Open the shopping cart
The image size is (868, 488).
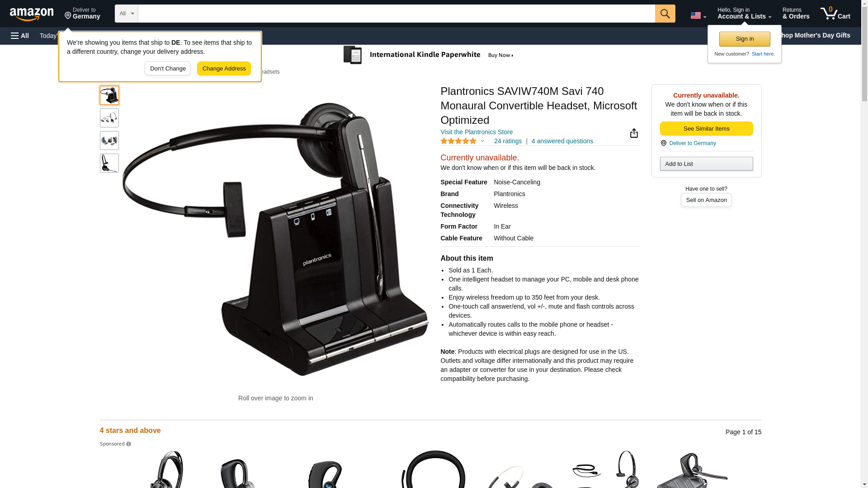coord(835,14)
